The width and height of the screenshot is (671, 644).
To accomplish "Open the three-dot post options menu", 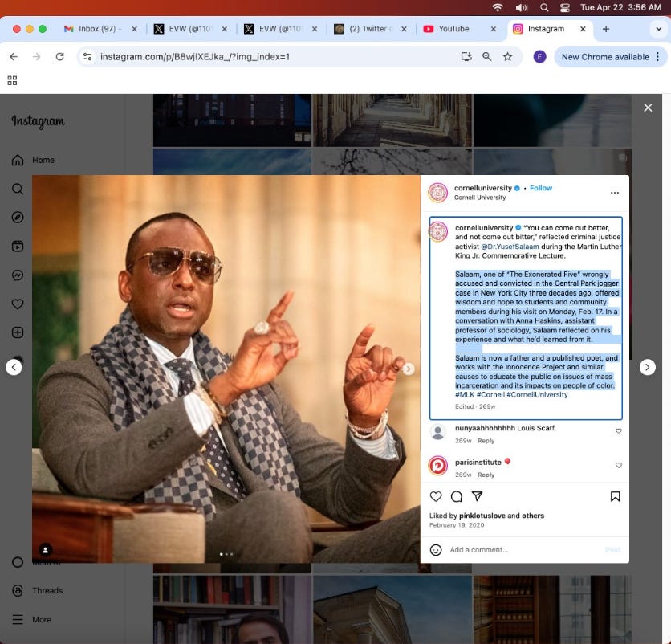I will [615, 193].
